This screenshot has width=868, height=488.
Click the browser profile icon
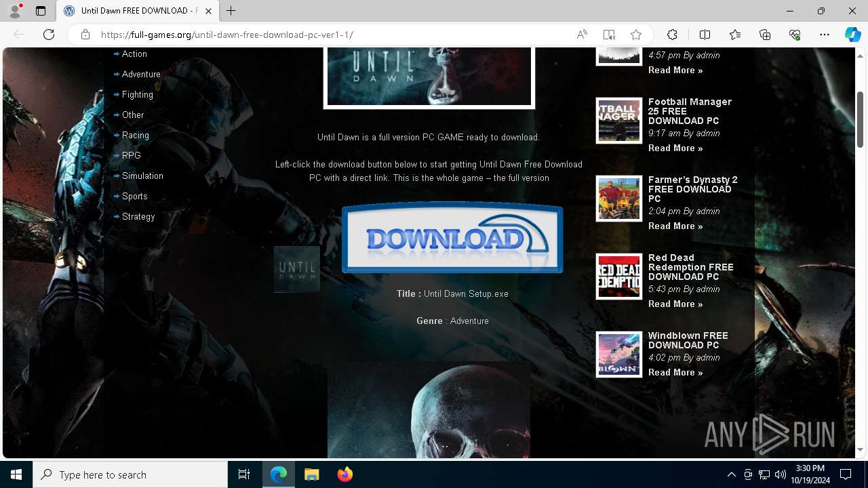15,11
